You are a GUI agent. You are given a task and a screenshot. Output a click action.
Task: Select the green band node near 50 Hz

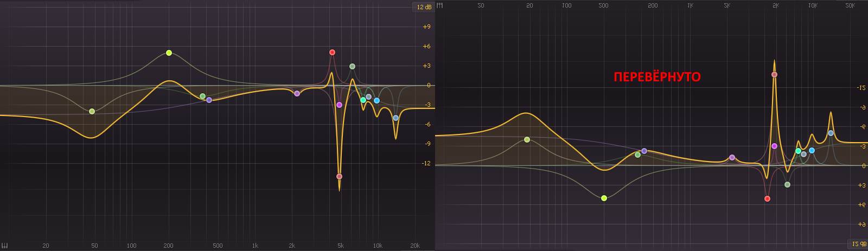[x=92, y=112]
